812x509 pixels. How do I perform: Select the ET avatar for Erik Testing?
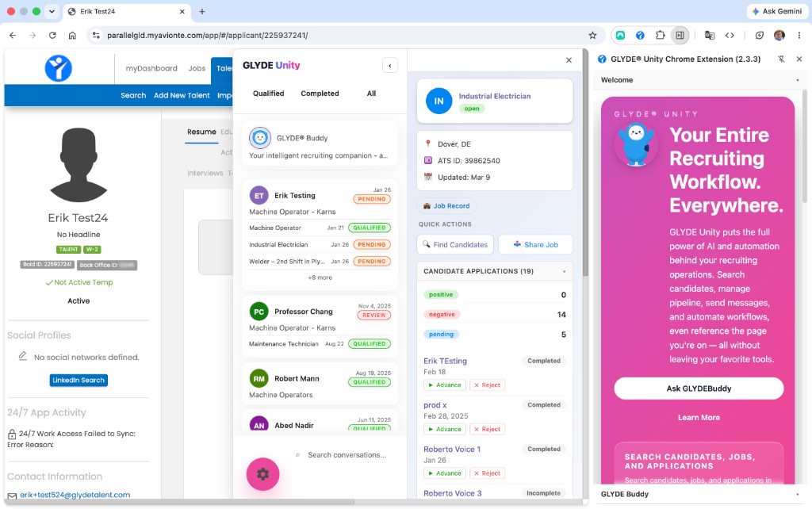click(259, 196)
